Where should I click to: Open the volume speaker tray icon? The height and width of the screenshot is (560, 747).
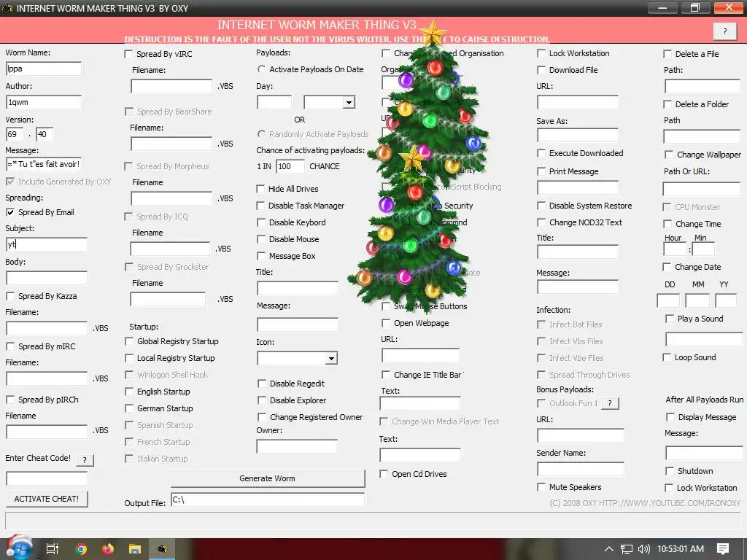click(x=643, y=549)
